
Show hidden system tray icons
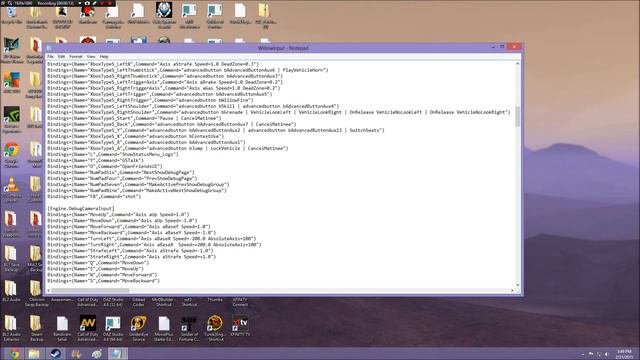pyautogui.click(x=582, y=354)
